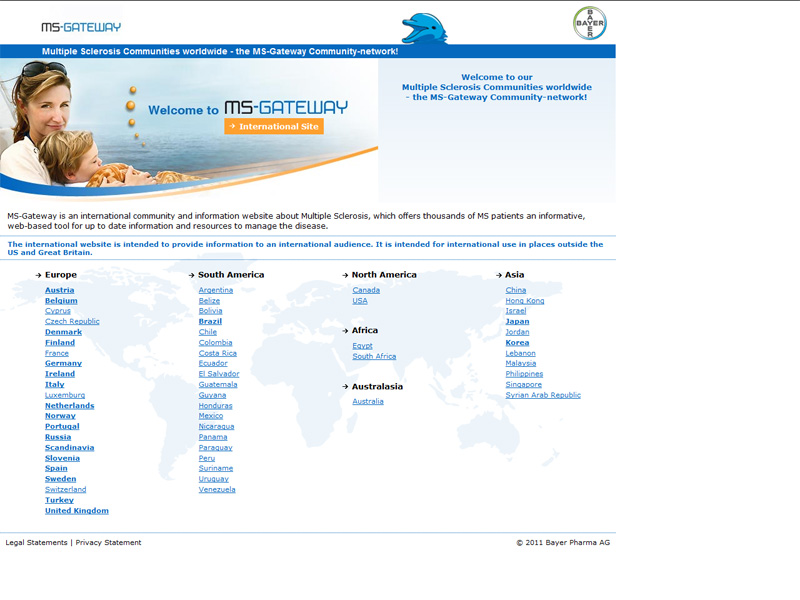
Task: Visit the Russia link
Action: pyautogui.click(x=58, y=437)
